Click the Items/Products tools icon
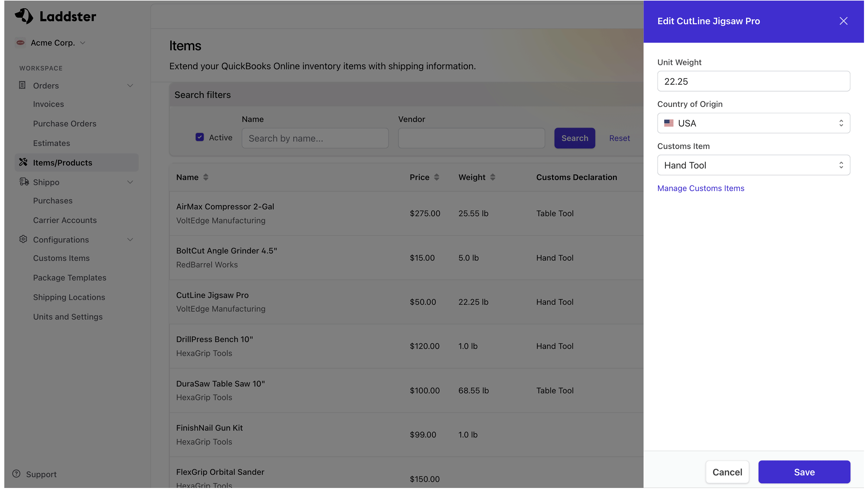The image size is (868, 491). (x=23, y=163)
